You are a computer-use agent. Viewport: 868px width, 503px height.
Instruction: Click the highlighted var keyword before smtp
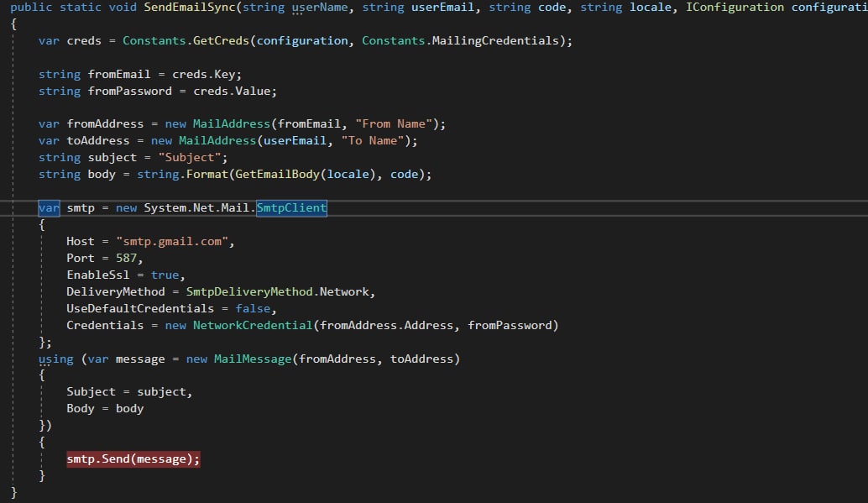pos(49,207)
